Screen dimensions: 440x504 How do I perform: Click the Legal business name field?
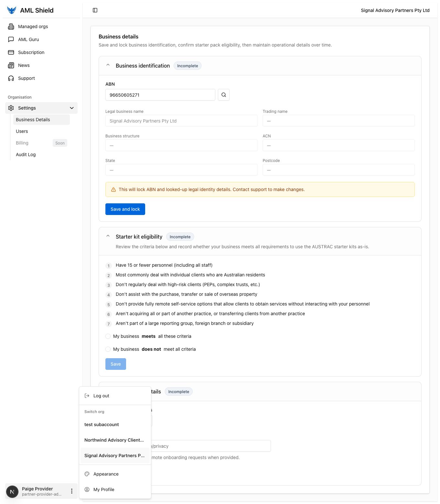[x=181, y=121]
